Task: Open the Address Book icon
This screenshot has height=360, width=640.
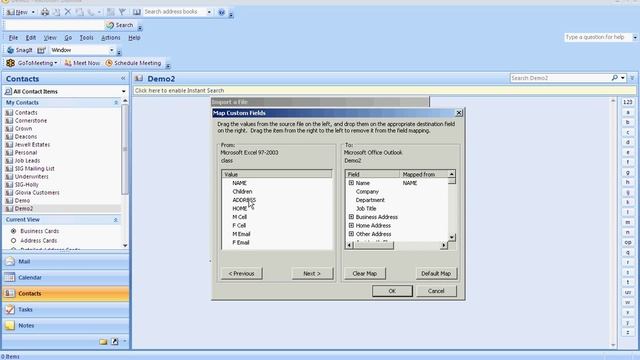Action: click(137, 12)
